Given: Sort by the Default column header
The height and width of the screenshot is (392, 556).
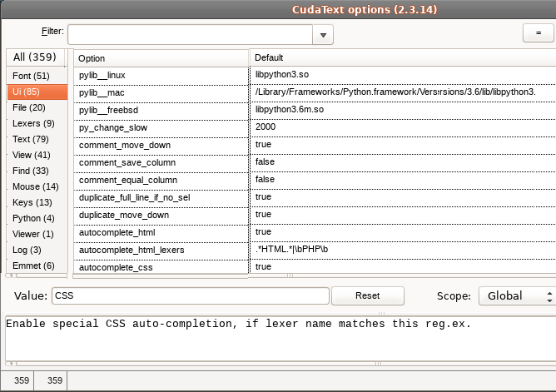Looking at the screenshot, I should (403, 57).
